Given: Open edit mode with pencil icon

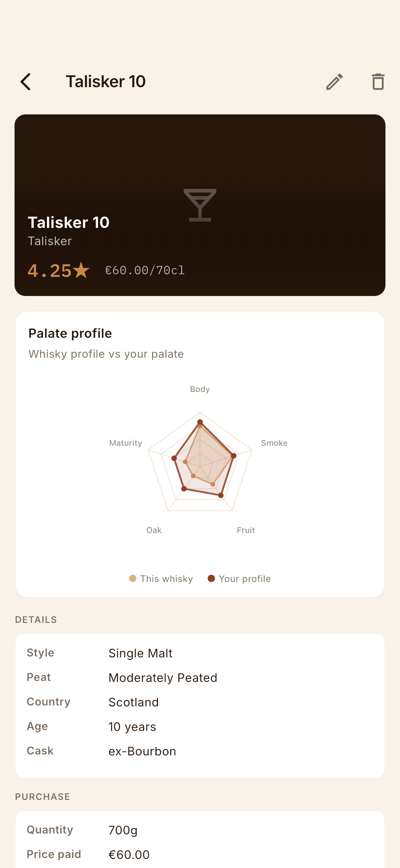Looking at the screenshot, I should [335, 82].
